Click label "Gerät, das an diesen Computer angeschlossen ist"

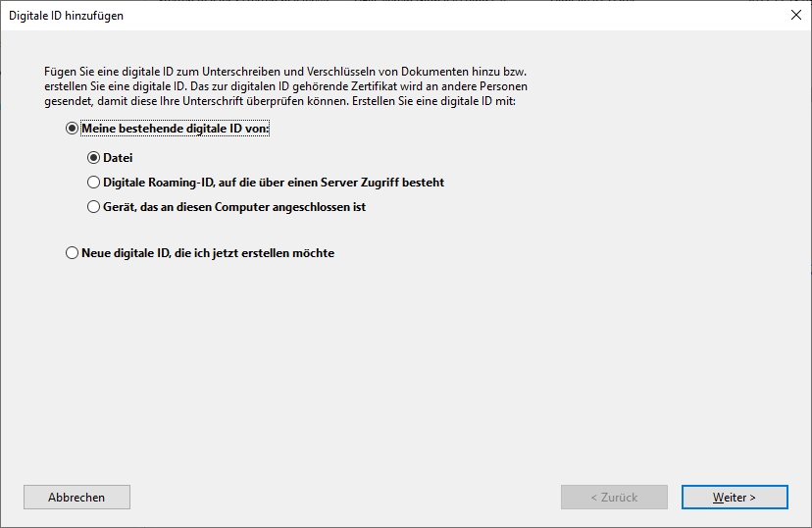234,207
